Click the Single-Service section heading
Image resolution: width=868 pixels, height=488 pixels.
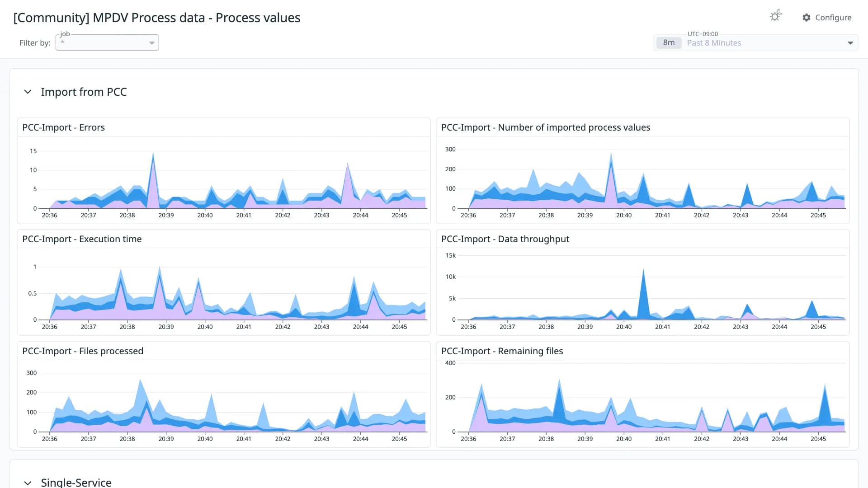point(76,482)
